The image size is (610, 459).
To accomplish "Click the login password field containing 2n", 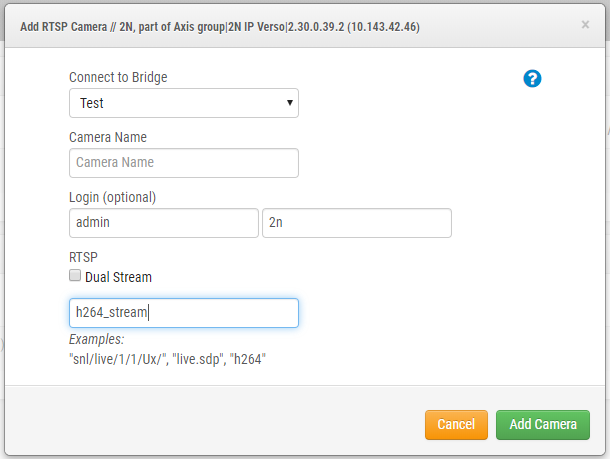I will point(356,223).
